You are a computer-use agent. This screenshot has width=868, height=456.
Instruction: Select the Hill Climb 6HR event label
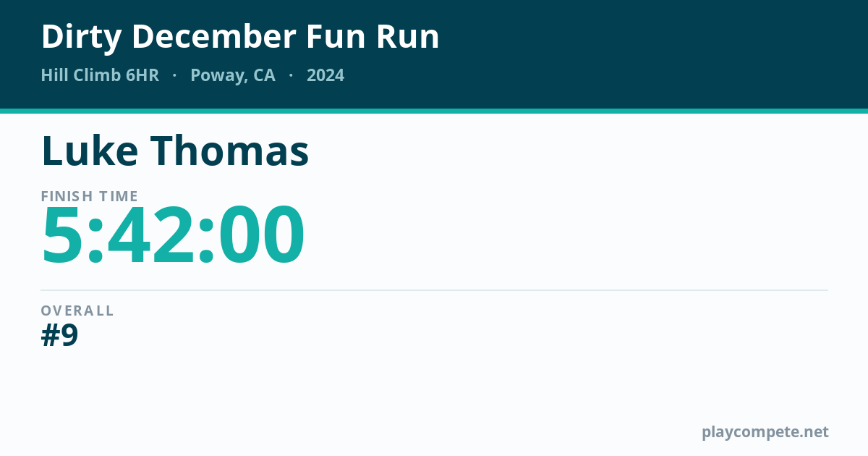coord(100,75)
